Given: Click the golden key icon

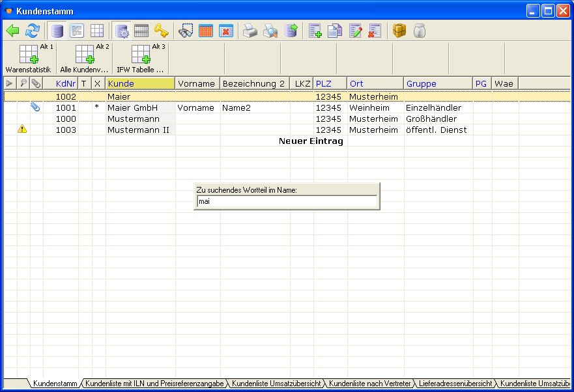Looking at the screenshot, I should (x=161, y=31).
